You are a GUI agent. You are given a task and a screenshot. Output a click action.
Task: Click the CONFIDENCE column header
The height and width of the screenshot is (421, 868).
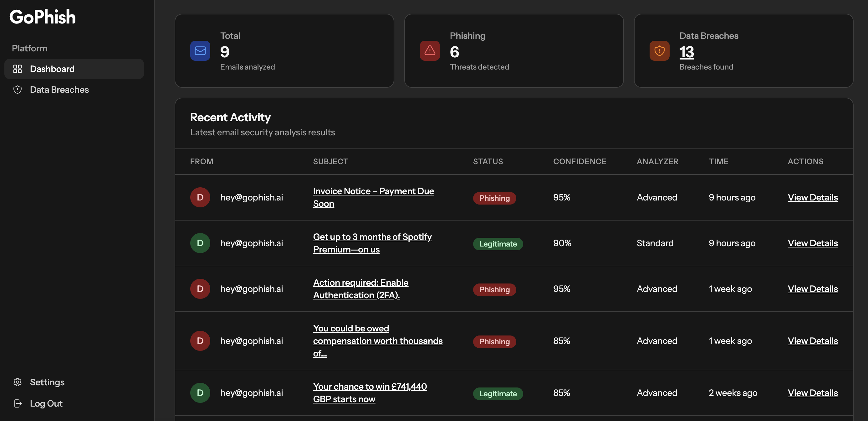click(580, 161)
